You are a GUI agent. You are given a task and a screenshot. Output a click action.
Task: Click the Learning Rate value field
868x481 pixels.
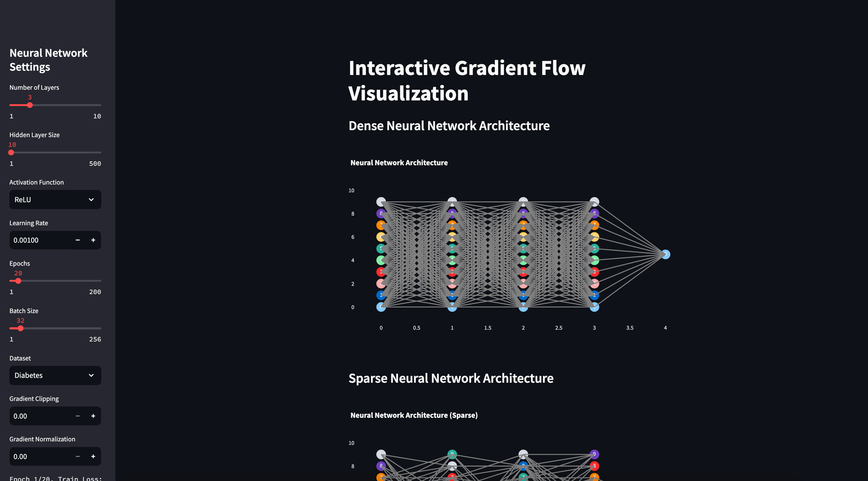pyautogui.click(x=39, y=240)
